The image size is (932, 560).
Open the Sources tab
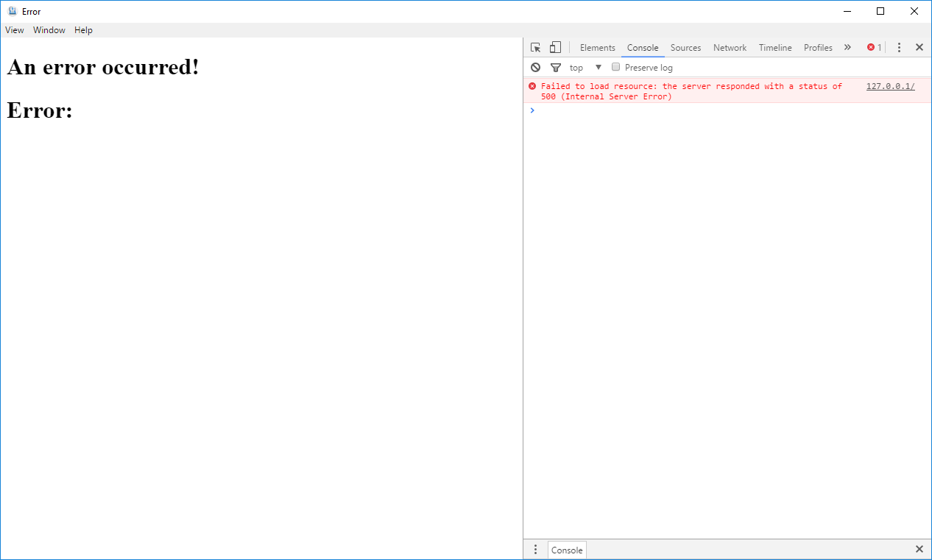pyautogui.click(x=685, y=48)
